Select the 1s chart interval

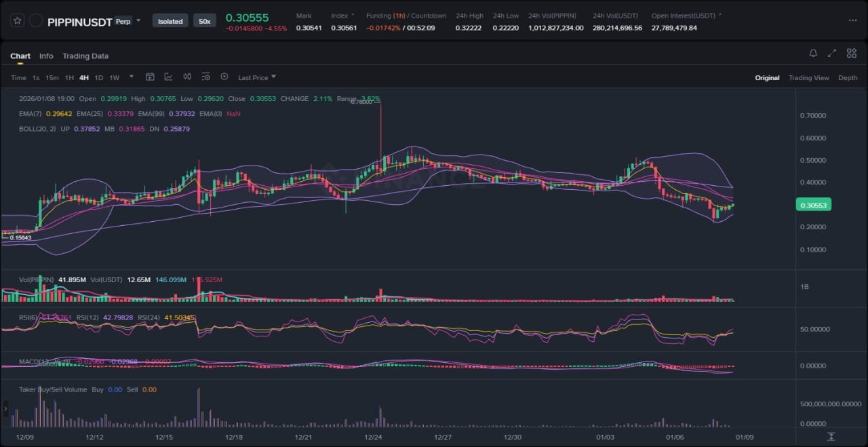tap(36, 78)
